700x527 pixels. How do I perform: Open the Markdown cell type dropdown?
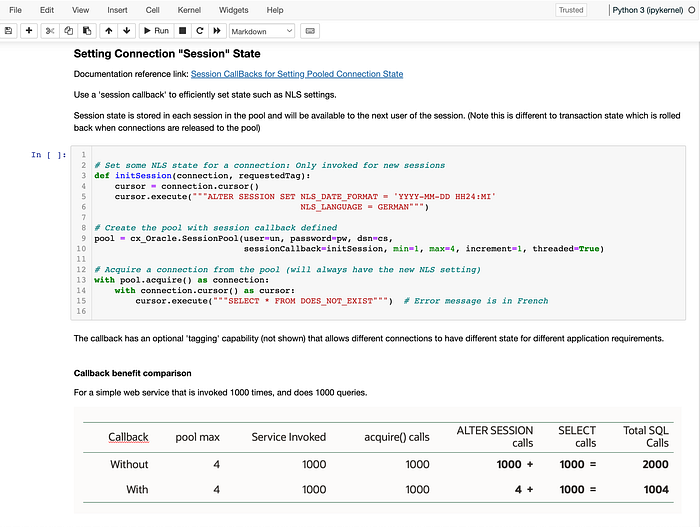[262, 31]
